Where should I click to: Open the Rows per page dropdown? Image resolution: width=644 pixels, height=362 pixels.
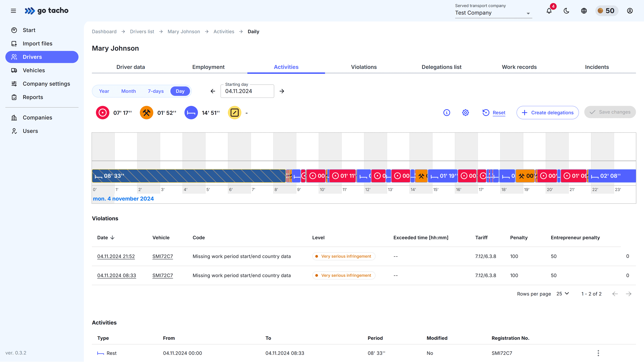pos(562,294)
